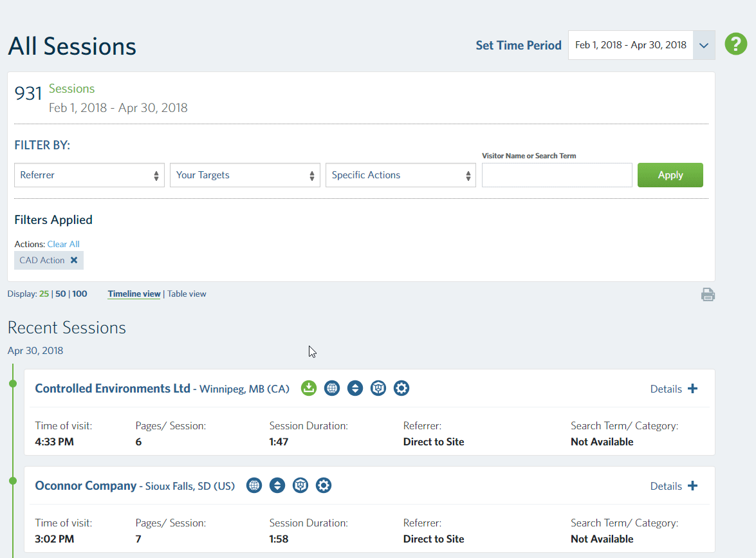Expand Details for Controlled Environments Ltd
Screen dimensions: 756x558
tap(674, 389)
